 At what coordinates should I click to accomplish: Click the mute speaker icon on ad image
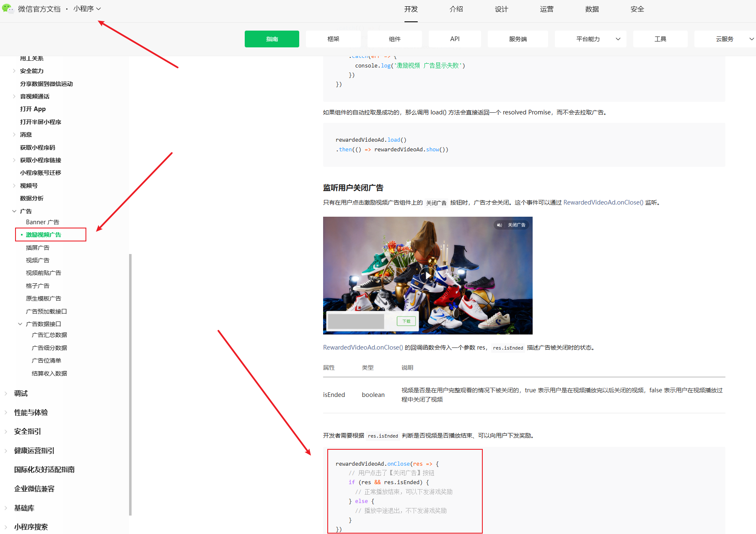click(x=500, y=225)
